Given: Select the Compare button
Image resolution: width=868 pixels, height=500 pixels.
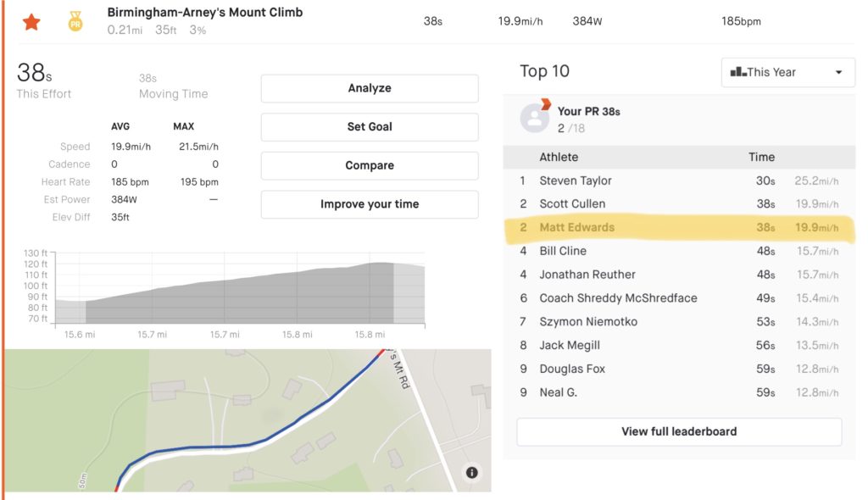Looking at the screenshot, I should [x=370, y=166].
